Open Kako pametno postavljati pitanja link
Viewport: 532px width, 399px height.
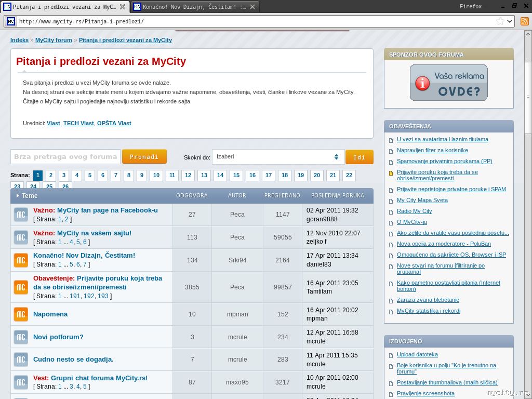click(x=448, y=286)
